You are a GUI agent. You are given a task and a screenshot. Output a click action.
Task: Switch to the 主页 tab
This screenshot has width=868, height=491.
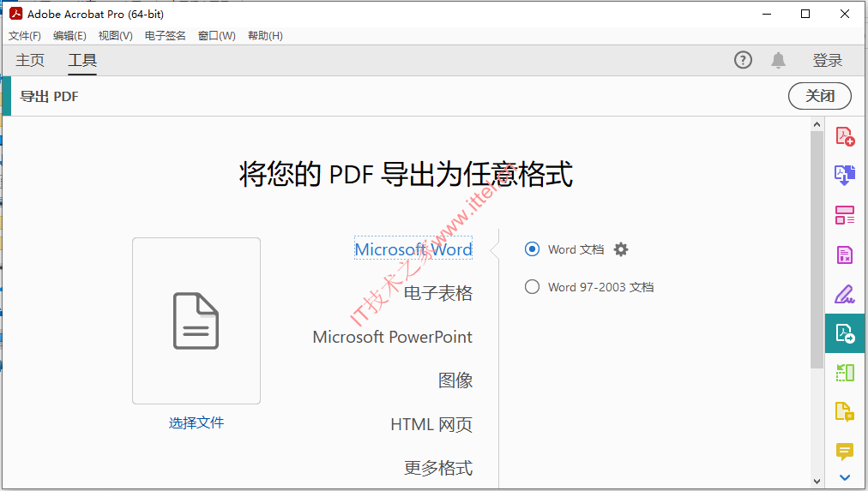click(x=30, y=60)
